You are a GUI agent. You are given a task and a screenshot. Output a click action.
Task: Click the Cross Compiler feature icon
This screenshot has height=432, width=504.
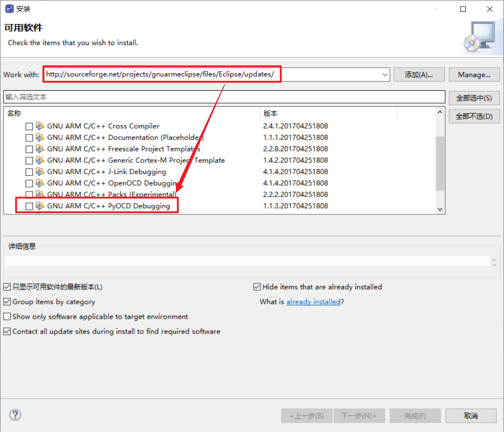click(40, 126)
